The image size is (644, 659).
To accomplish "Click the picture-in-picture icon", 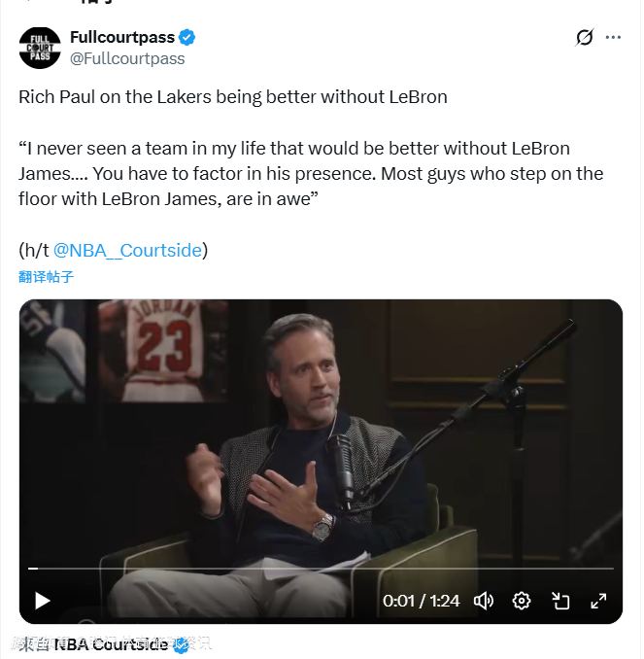I will pos(560,601).
